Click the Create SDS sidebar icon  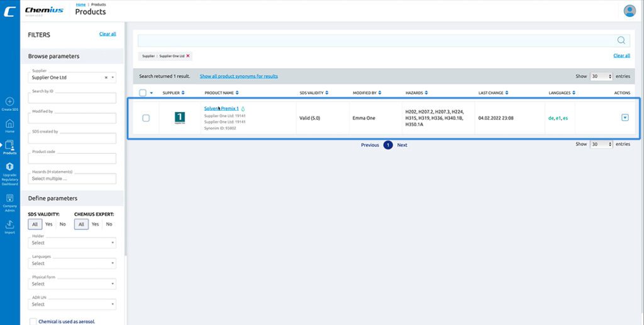[9, 102]
